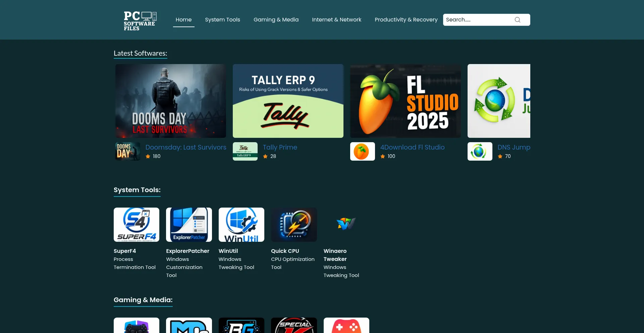Click the PC Software Files logo
This screenshot has height=333, width=644.
click(x=140, y=21)
